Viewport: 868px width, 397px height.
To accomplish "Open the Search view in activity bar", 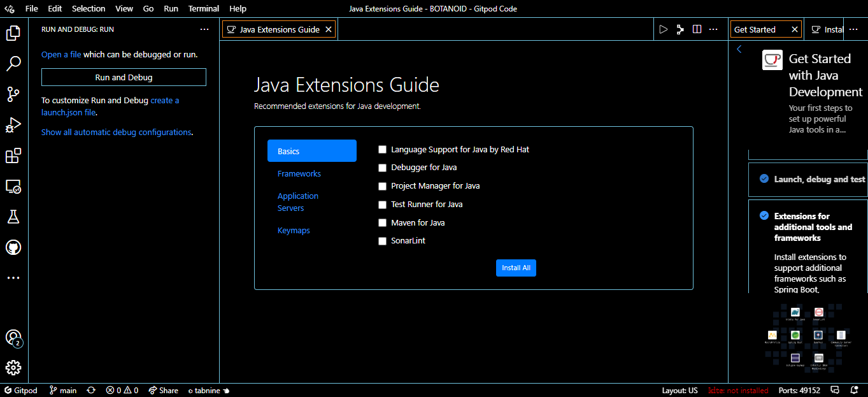I will [13, 64].
